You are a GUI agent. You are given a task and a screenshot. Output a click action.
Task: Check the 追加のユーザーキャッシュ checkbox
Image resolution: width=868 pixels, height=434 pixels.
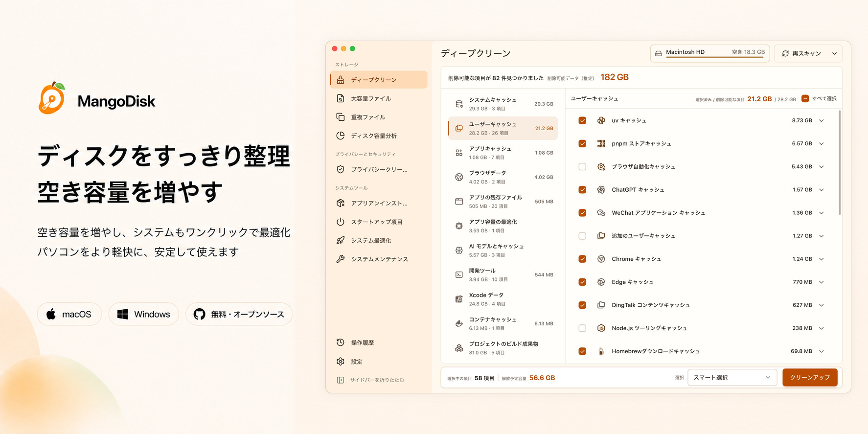click(582, 236)
